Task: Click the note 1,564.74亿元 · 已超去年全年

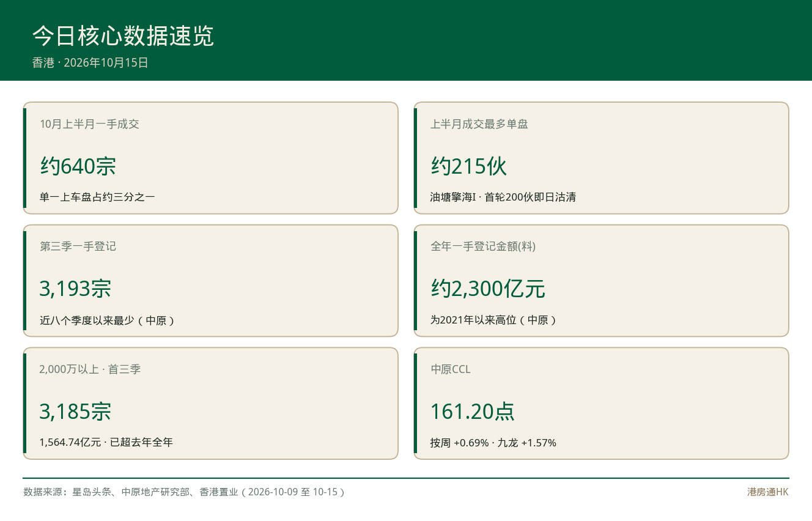Action: (x=106, y=442)
